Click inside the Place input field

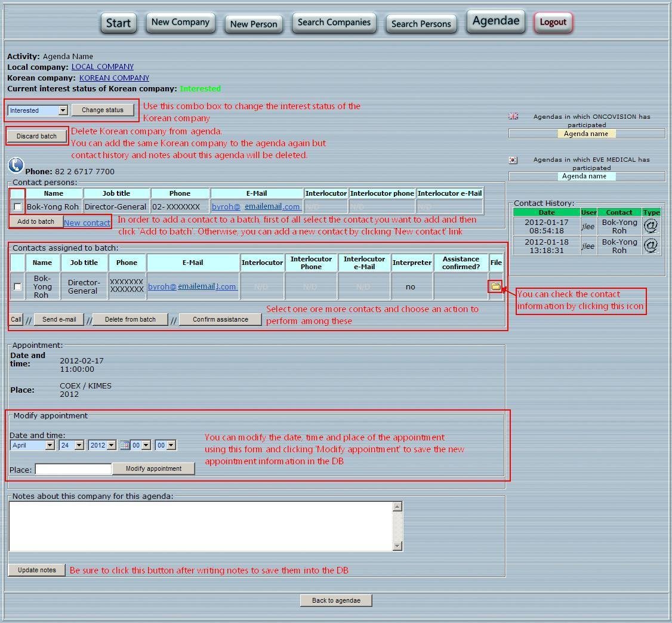click(73, 468)
